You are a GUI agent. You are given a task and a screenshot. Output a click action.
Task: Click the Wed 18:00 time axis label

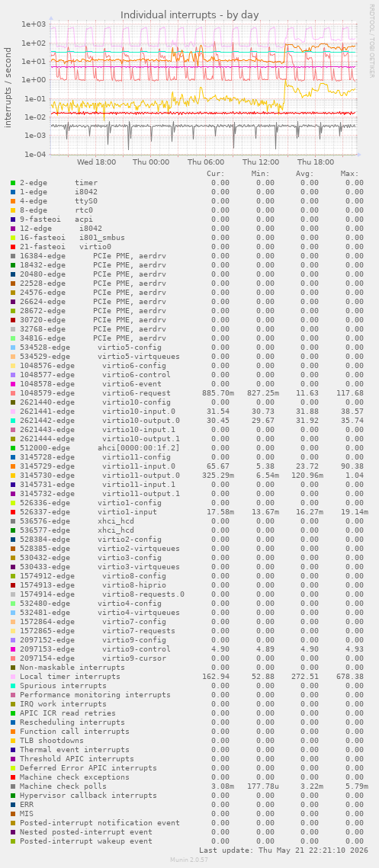click(96, 162)
